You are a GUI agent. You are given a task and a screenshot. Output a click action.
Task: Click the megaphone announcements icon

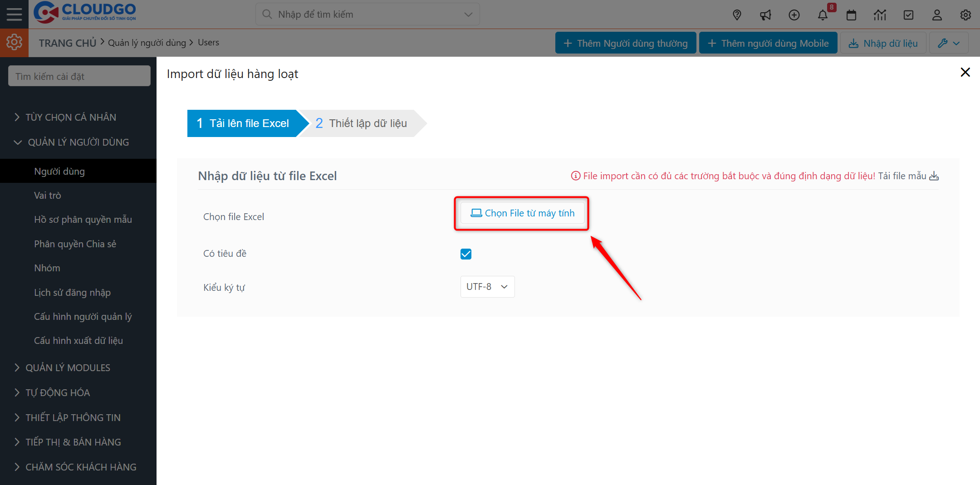pos(765,15)
